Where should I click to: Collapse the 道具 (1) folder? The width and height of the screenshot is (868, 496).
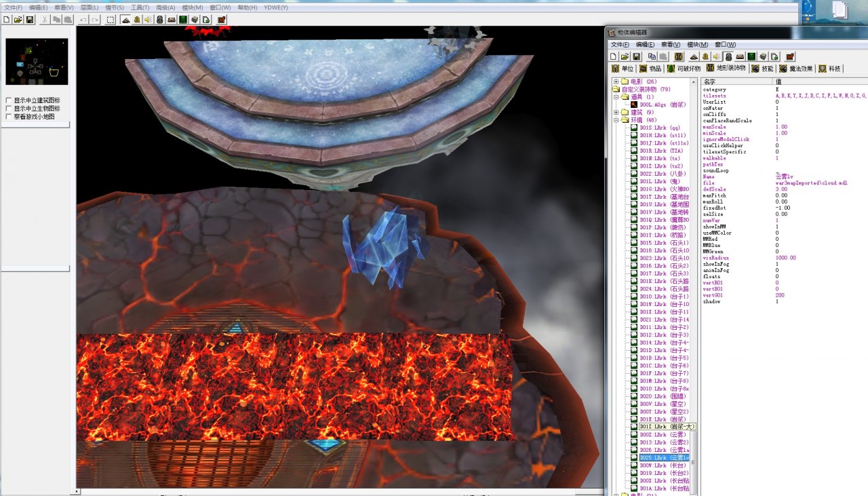(616, 97)
